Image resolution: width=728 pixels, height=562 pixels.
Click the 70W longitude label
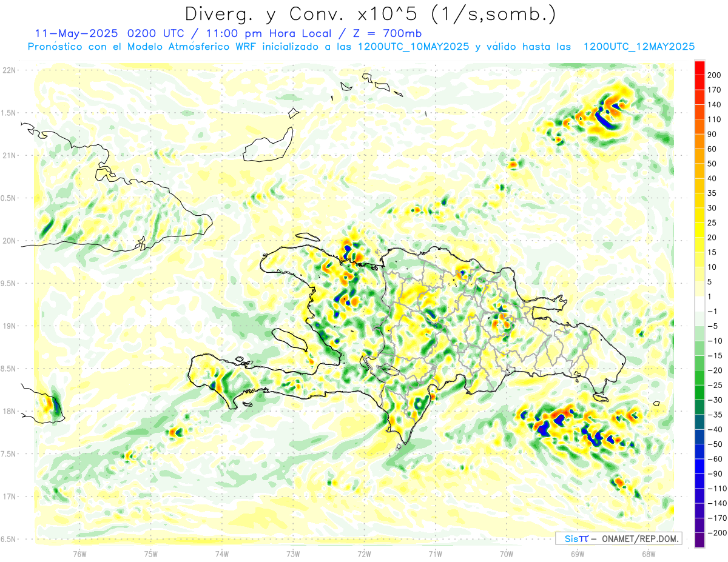coord(507,554)
